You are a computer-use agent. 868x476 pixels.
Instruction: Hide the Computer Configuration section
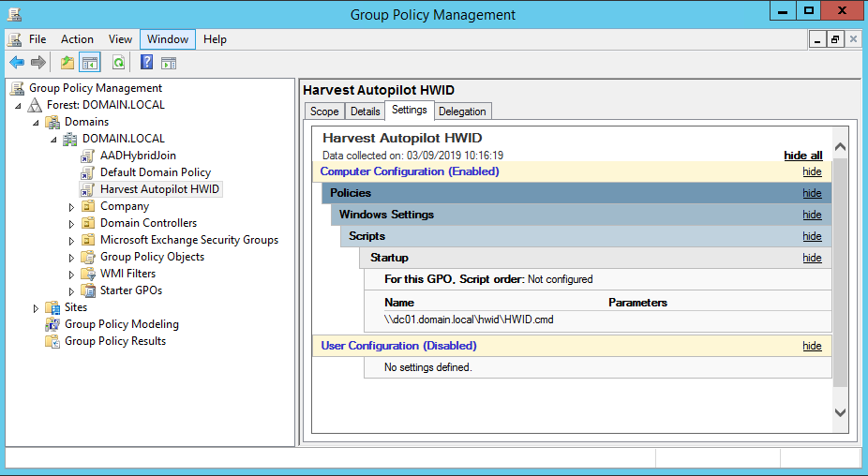(x=812, y=171)
